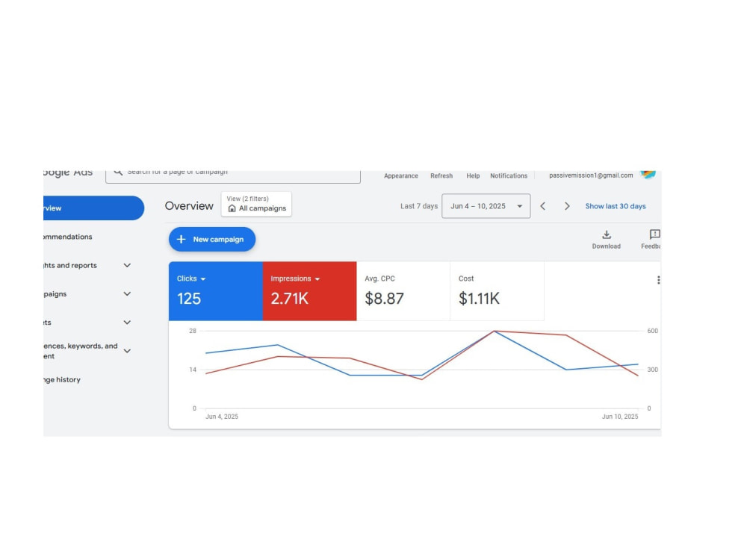The image size is (747, 560).
Task: Go to the previous date range arrow
Action: click(542, 206)
